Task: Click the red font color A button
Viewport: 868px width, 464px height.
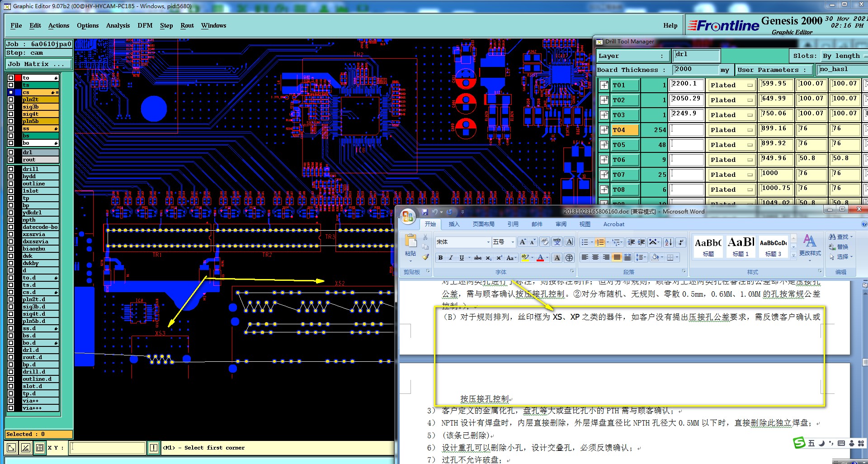Action: click(x=540, y=258)
